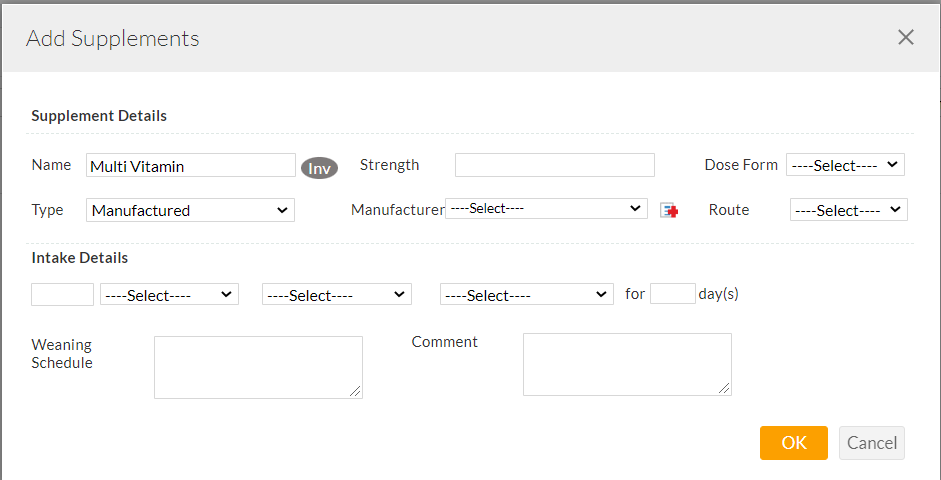Click the intake quantity box under Intake Details
Screen dimensions: 941x480
(x=62, y=294)
